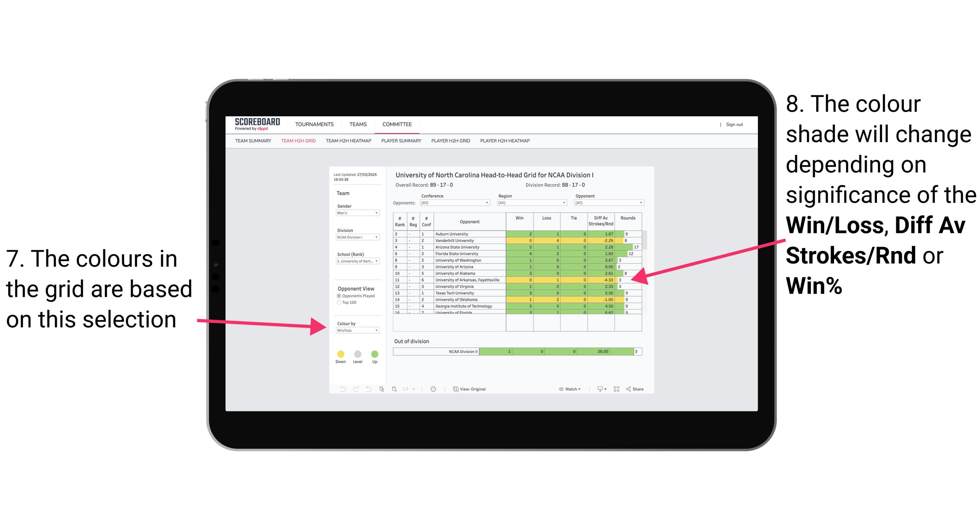
Task: Click the watch icon button
Action: [x=560, y=389]
